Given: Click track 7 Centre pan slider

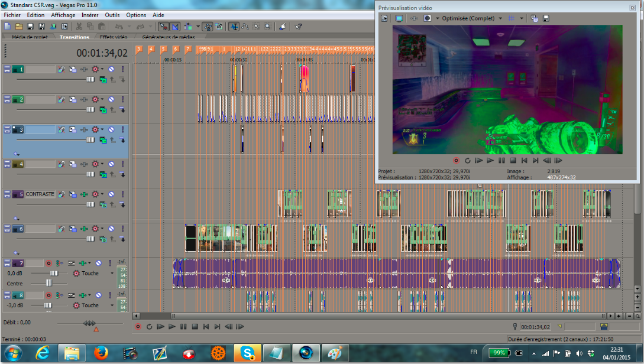Looking at the screenshot, I should click(x=49, y=282).
